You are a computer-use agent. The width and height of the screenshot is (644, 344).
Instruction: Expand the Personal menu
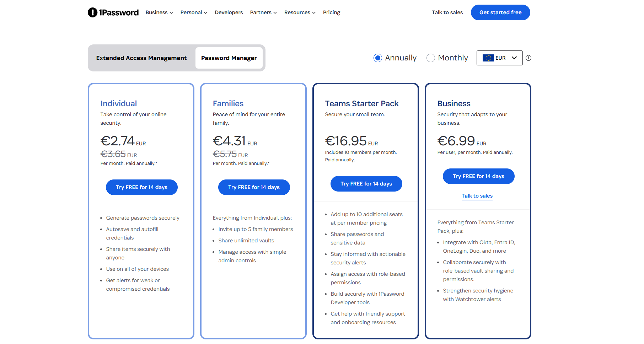point(194,12)
